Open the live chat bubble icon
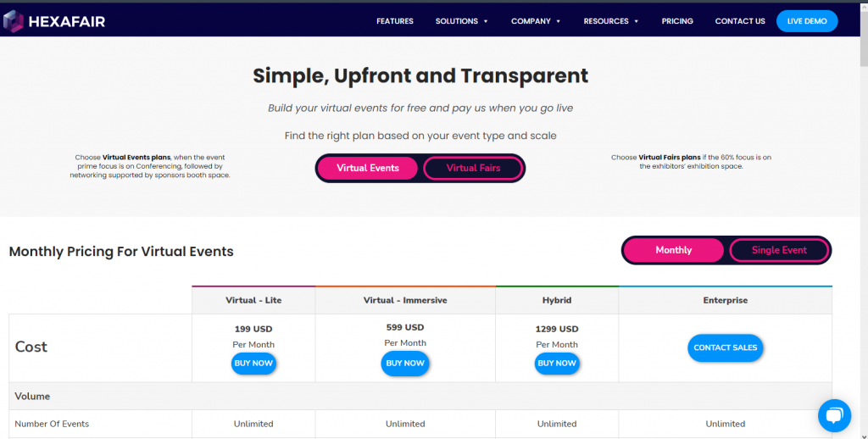 834,415
